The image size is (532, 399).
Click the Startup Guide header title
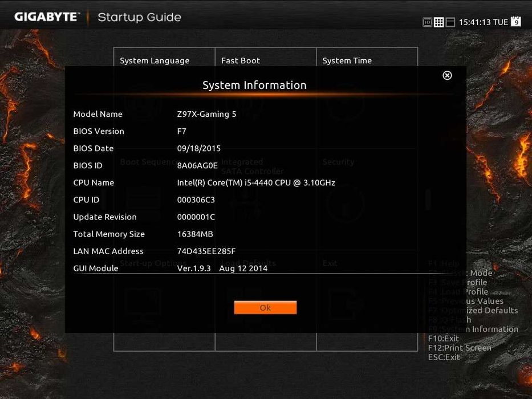[x=140, y=17]
